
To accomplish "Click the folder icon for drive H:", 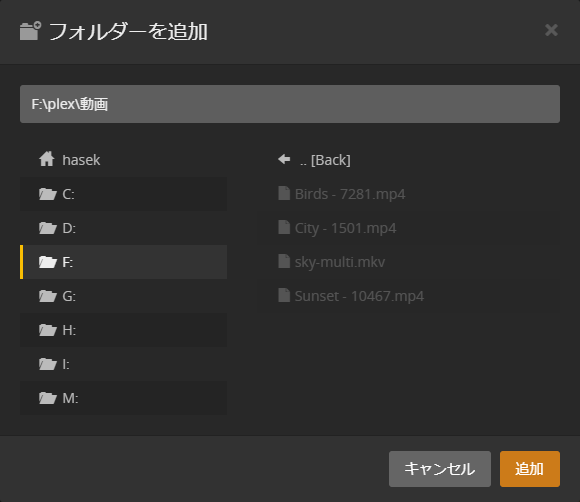I will (48, 330).
